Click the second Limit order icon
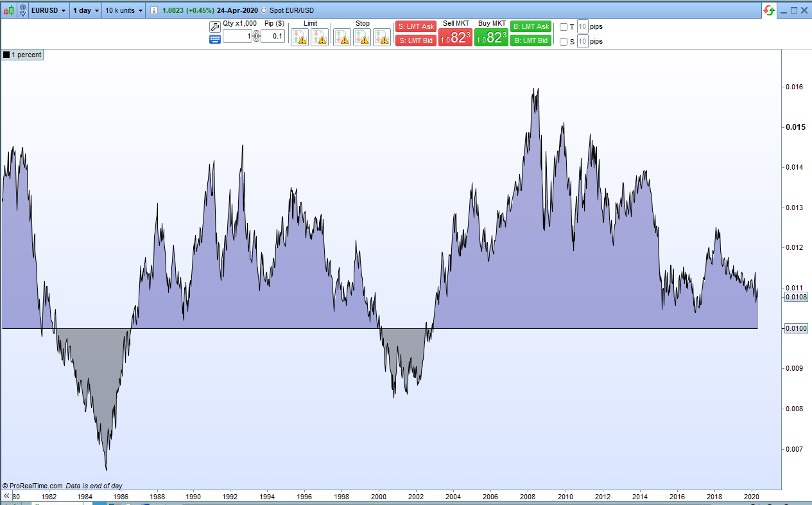The width and height of the screenshot is (812, 505). 320,37
